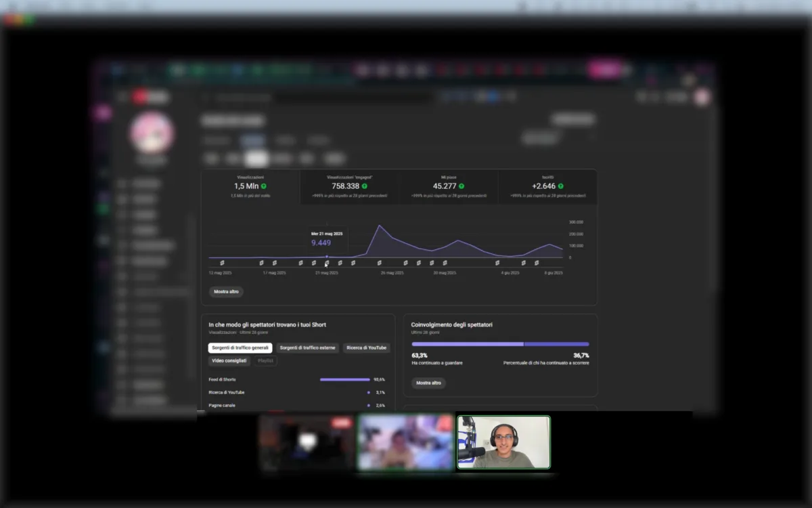Click the 36,7% value
This screenshot has height=508, width=812.
[581, 355]
